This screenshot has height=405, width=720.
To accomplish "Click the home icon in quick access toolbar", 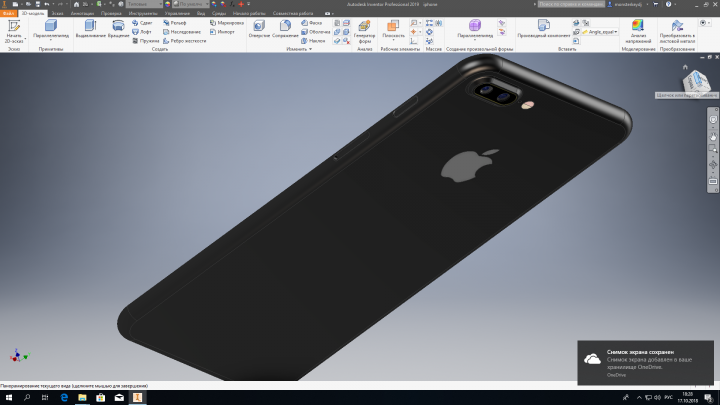I will (76, 4).
